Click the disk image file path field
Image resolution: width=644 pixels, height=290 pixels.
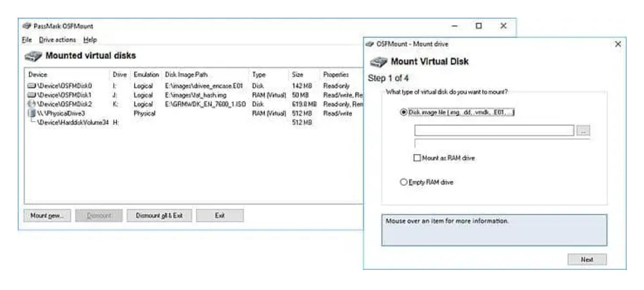click(x=494, y=131)
